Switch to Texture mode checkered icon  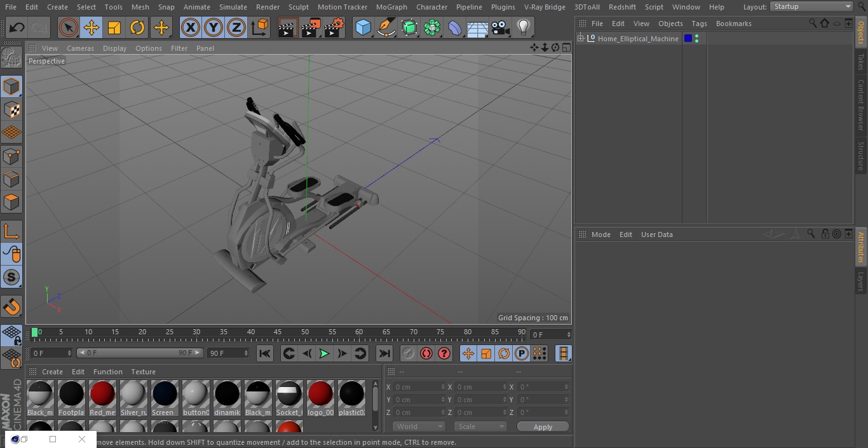(x=11, y=109)
